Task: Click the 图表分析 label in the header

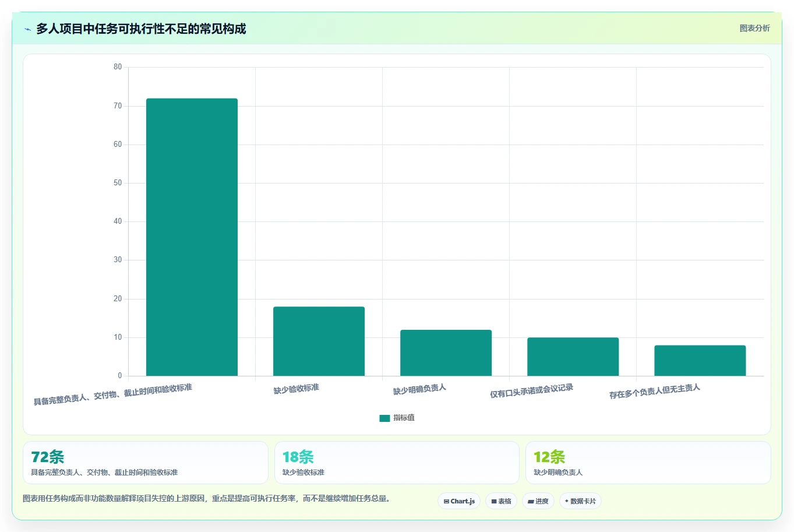Action: point(754,28)
